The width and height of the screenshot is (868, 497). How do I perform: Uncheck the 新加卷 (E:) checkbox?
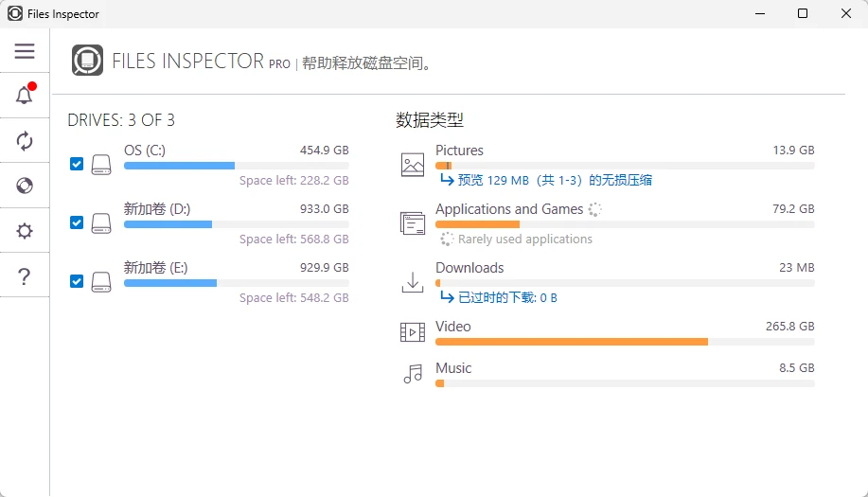point(77,282)
